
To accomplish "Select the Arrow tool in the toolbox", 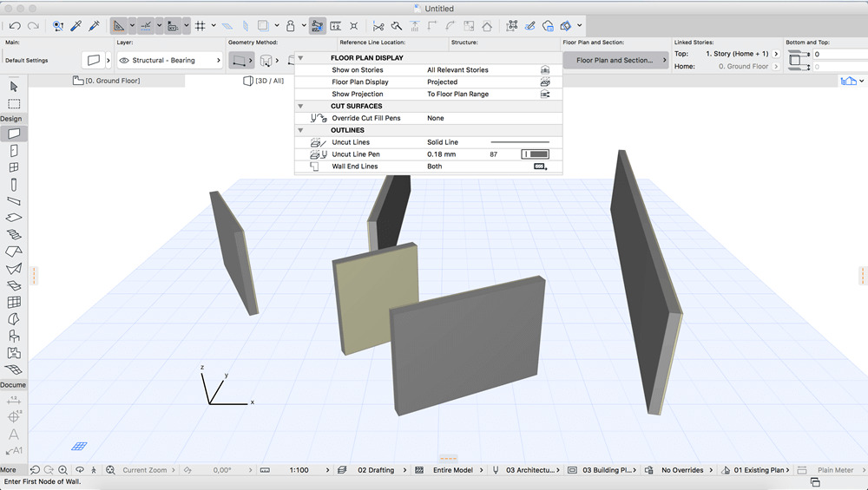I will [x=14, y=87].
